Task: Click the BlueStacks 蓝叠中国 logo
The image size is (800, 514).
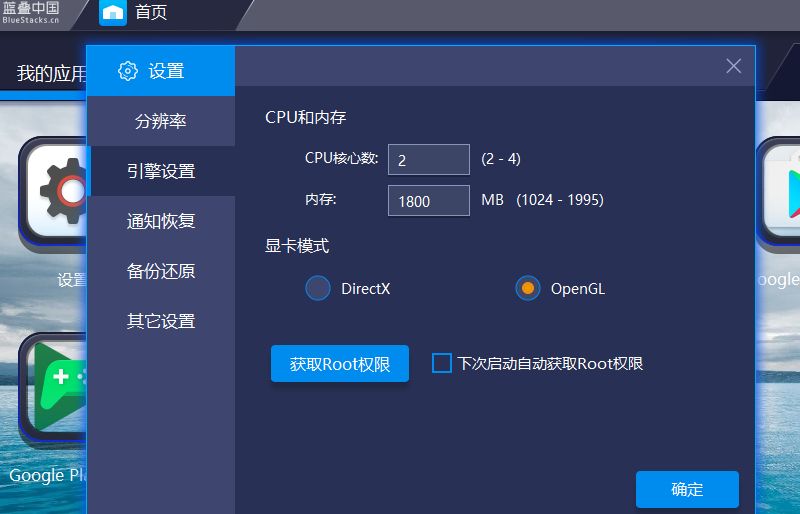Action: [30, 12]
